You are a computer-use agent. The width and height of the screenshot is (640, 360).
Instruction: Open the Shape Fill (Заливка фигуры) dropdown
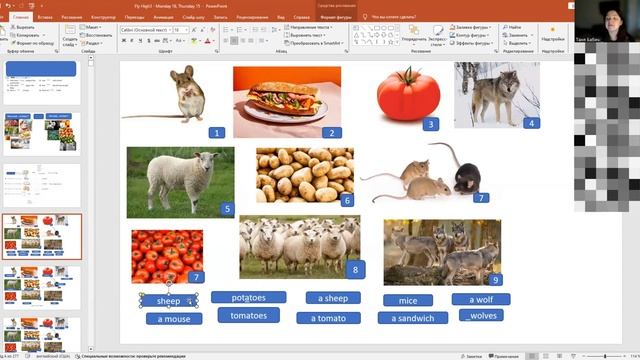(470, 27)
